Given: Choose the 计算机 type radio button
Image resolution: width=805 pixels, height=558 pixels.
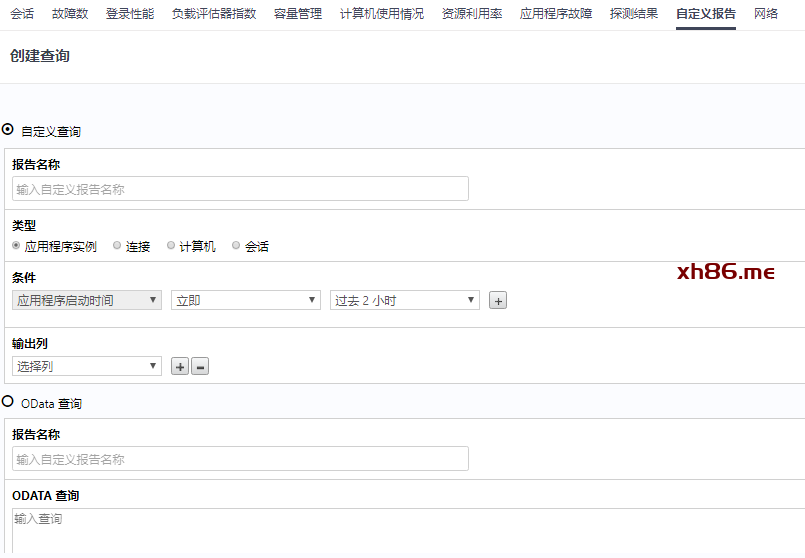Looking at the screenshot, I should [x=171, y=246].
